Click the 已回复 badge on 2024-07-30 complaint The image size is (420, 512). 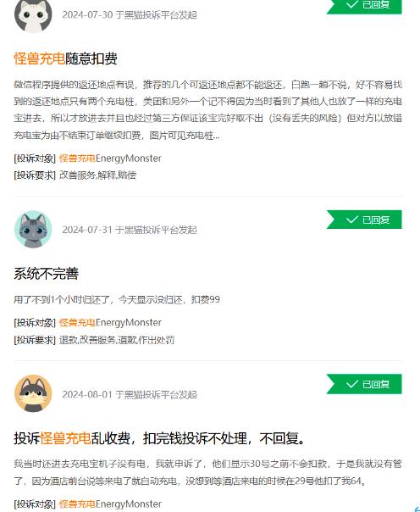click(364, 6)
